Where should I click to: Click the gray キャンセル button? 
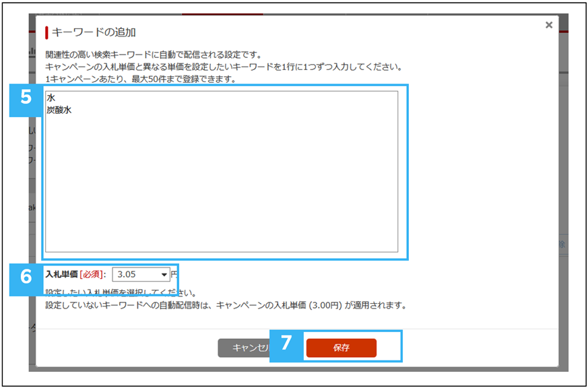pyautogui.click(x=244, y=348)
